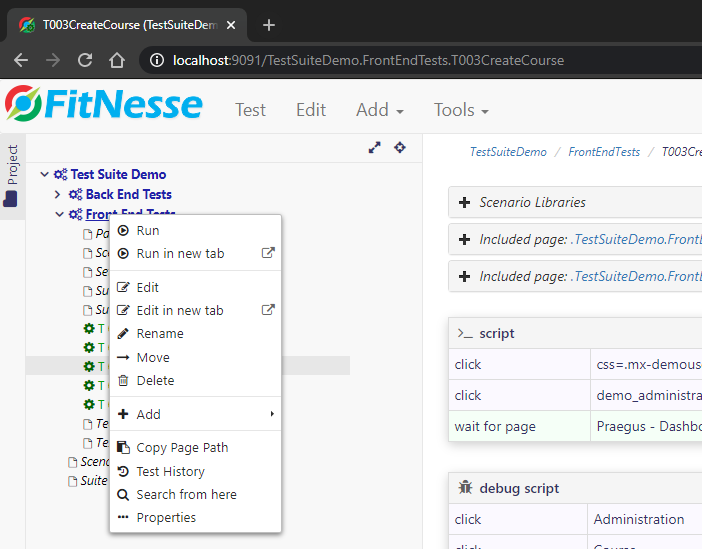Click the FitNesse logo
Viewport: 702px width, 549px height.
point(103,104)
